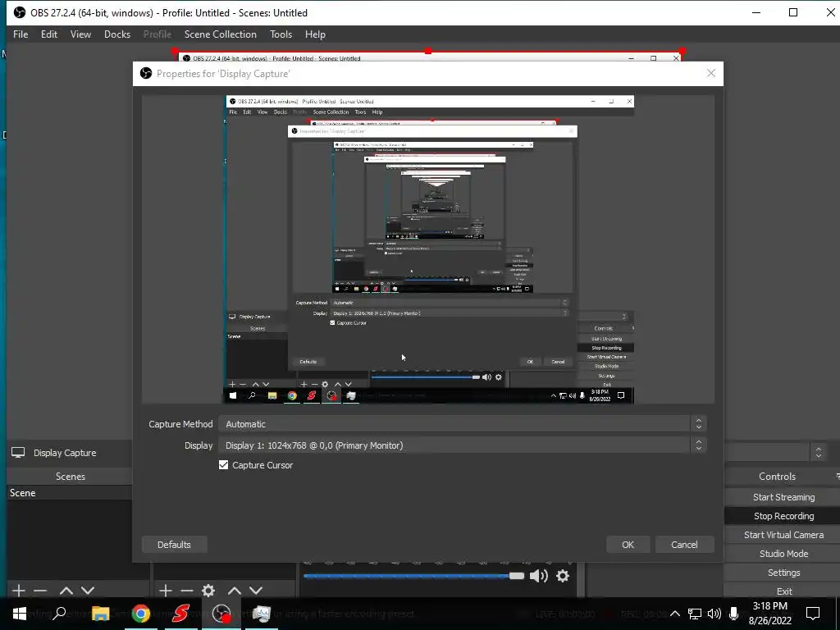840x630 pixels.
Task: Open the Help menu
Action: [x=315, y=34]
